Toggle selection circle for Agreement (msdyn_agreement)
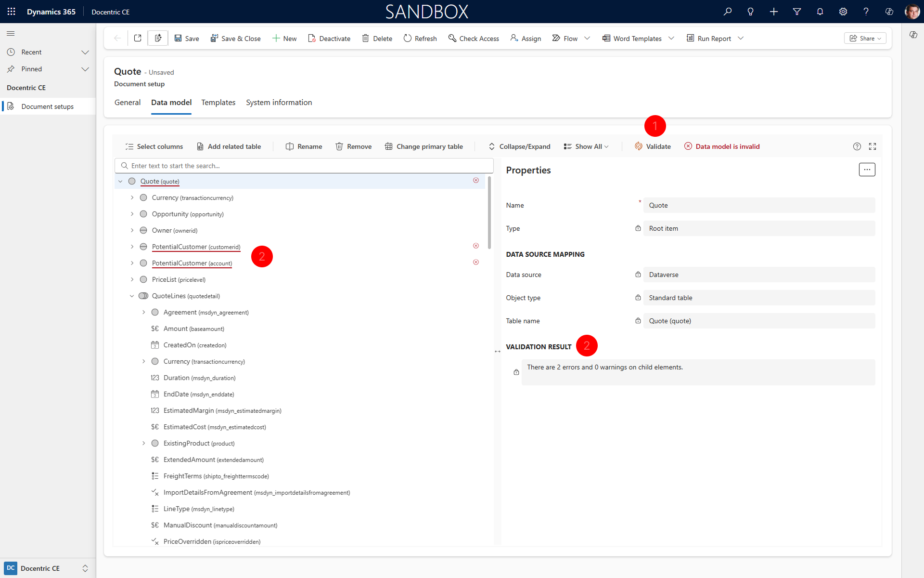Screen dimensions: 924x578 [155, 312]
